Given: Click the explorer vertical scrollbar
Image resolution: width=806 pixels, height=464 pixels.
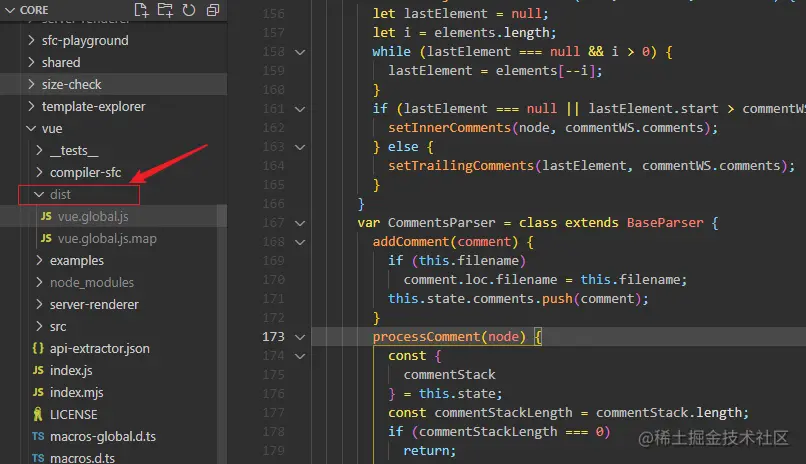Looking at the screenshot, I should (x=222, y=334).
